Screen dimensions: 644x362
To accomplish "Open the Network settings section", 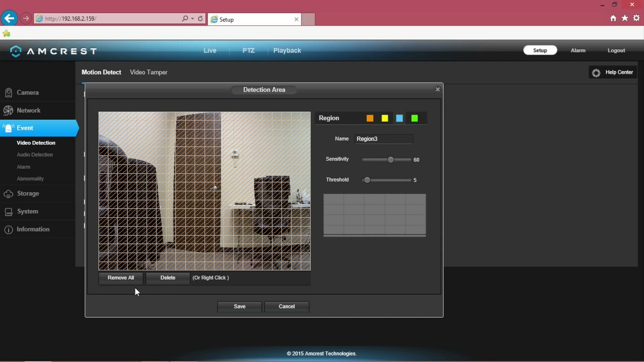I will (x=29, y=110).
